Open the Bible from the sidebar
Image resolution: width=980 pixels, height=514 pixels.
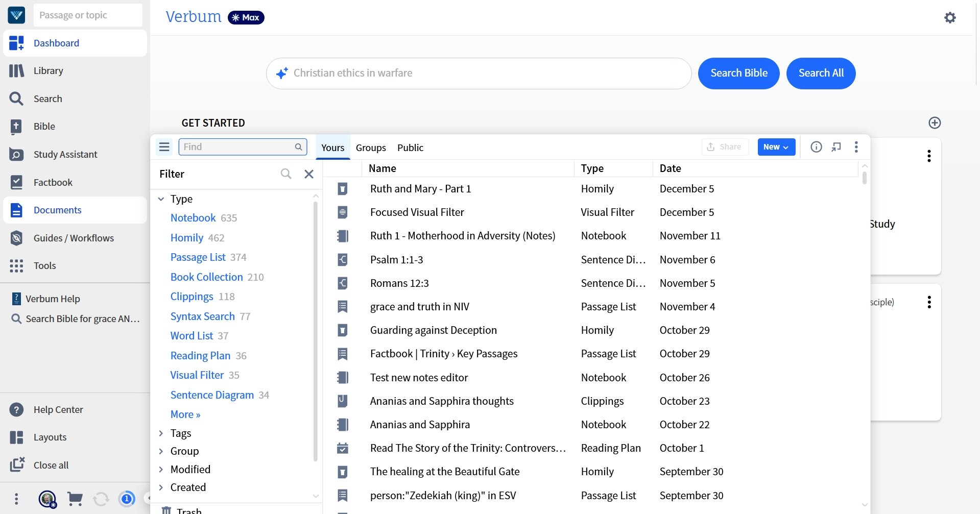pyautogui.click(x=75, y=126)
